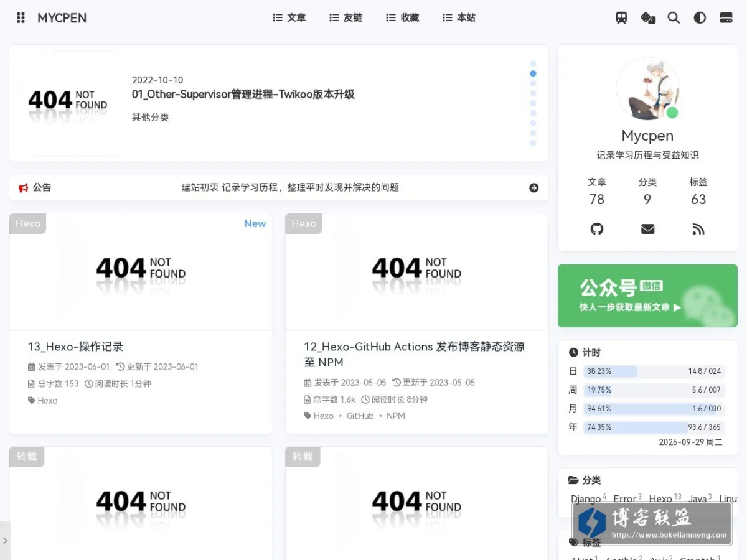Open the 收藏 menu

pyautogui.click(x=403, y=18)
